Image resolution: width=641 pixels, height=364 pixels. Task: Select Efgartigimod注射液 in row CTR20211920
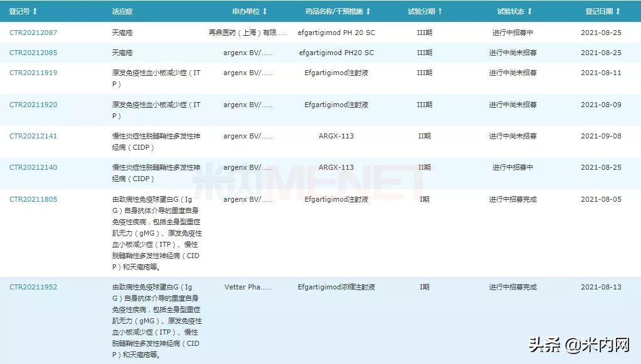(336, 105)
